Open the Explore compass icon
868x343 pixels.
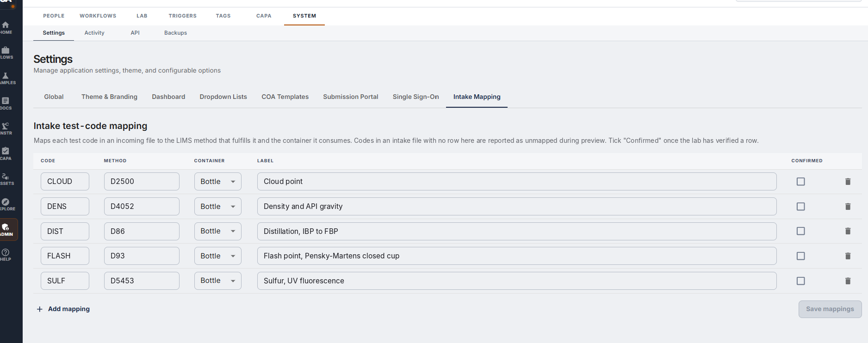coord(6,204)
